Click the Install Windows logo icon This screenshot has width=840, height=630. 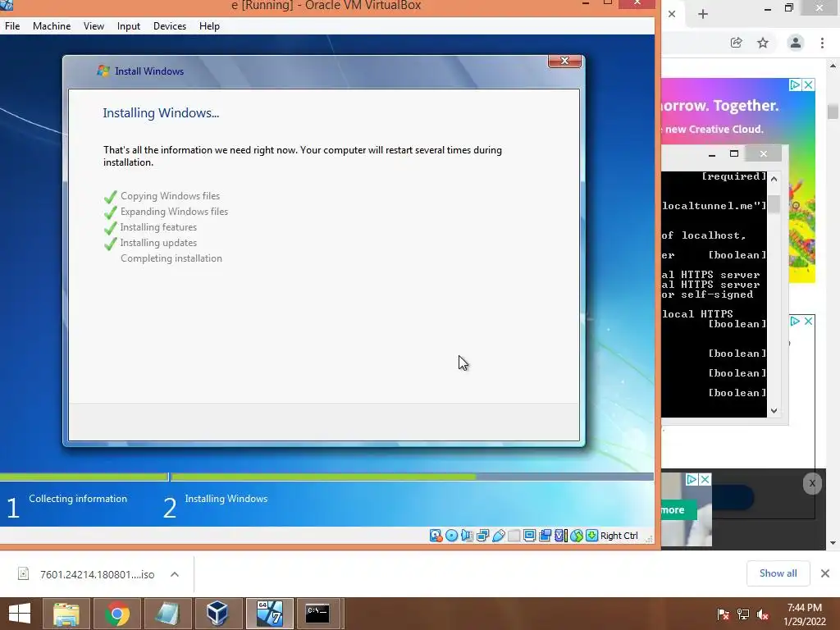click(x=103, y=71)
